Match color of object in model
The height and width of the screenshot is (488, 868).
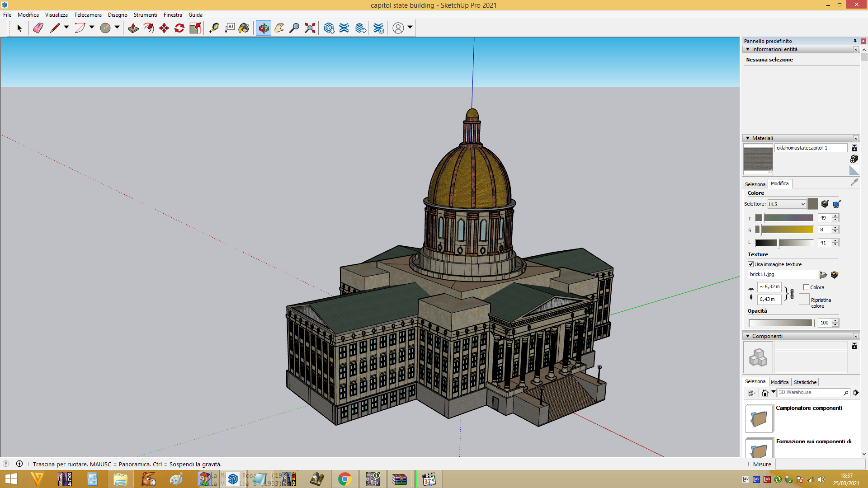[825, 204]
